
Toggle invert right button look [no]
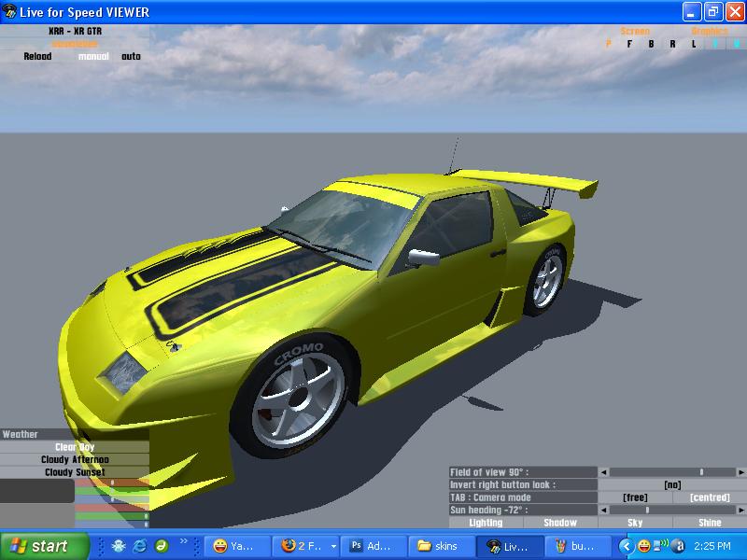(x=672, y=485)
